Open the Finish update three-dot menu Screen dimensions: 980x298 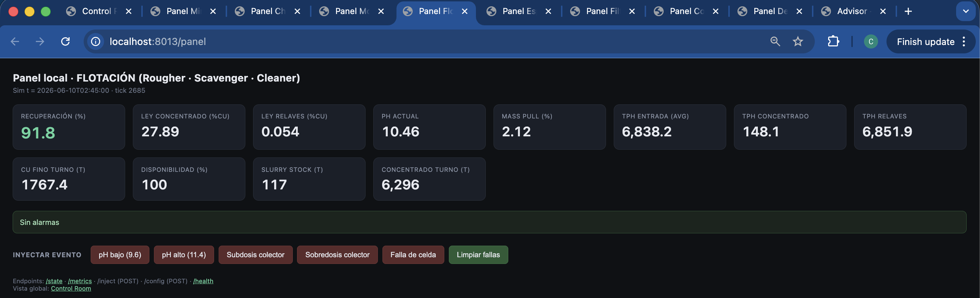coord(963,41)
